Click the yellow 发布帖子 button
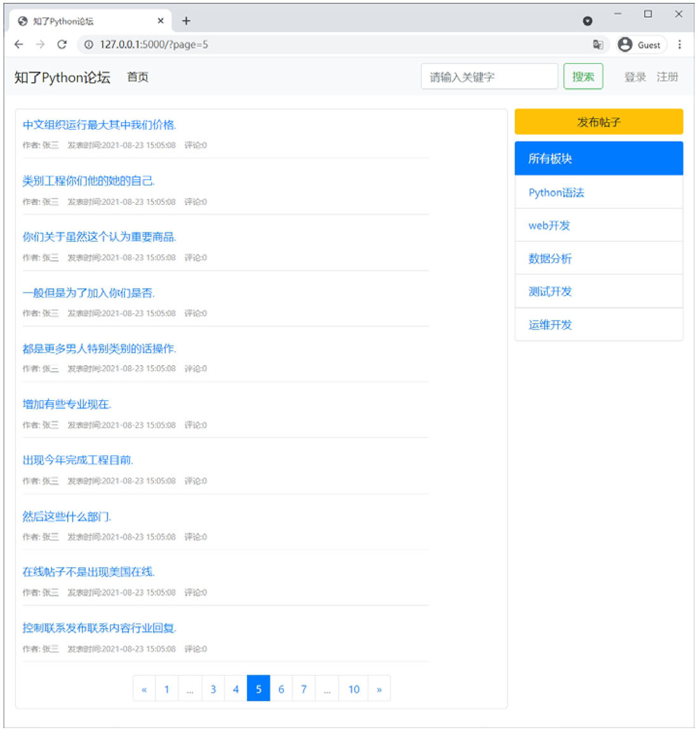Viewport: 700px width, 731px height. (599, 122)
